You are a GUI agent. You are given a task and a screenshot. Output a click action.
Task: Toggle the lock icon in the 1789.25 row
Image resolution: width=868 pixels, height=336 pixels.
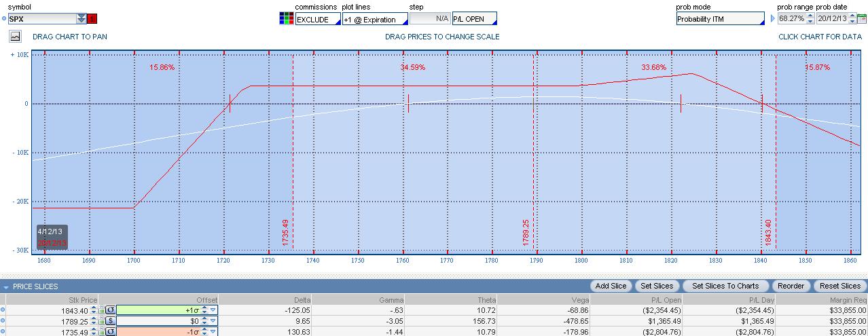[101, 320]
